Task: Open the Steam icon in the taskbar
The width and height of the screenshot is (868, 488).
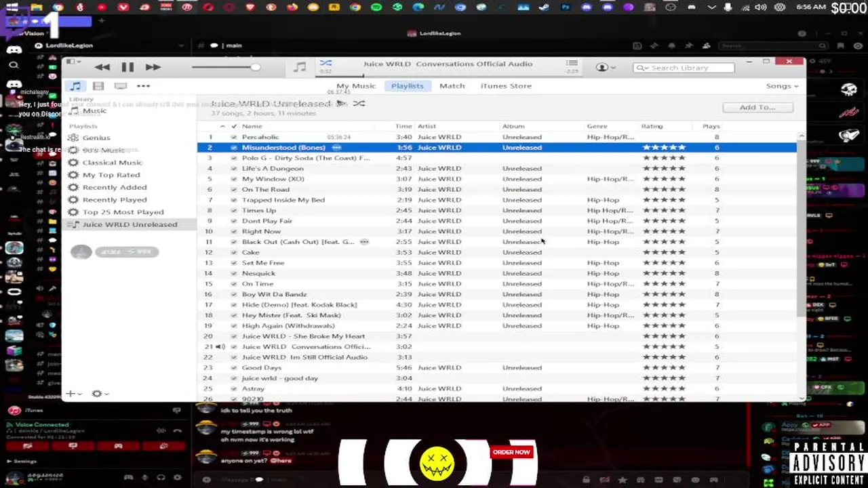Action: tap(544, 7)
